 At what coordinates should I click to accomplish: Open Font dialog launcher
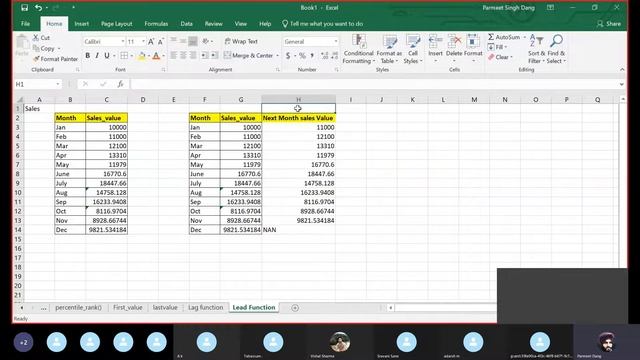164,70
